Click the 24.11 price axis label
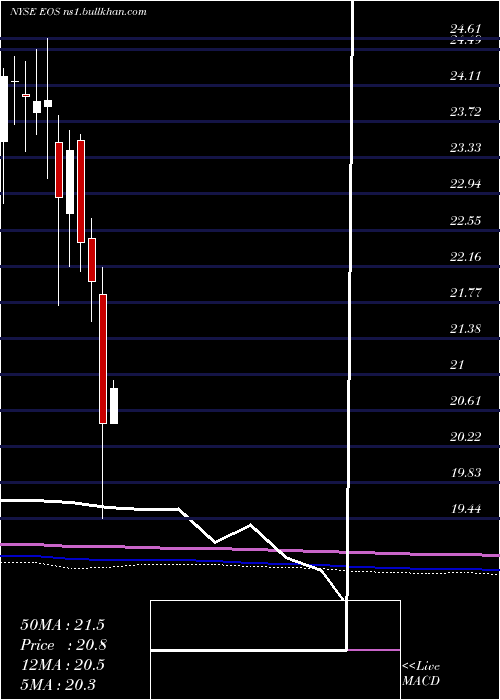 (x=465, y=76)
